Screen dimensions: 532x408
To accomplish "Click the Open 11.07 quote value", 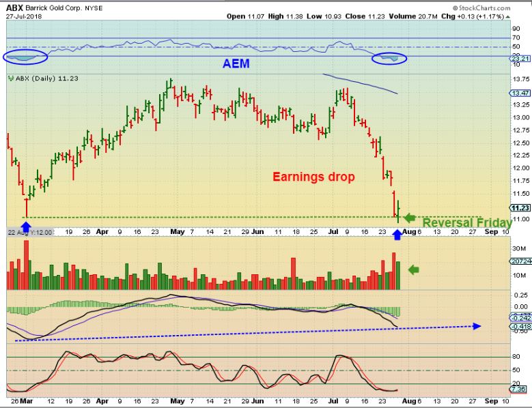I will click(x=245, y=16).
